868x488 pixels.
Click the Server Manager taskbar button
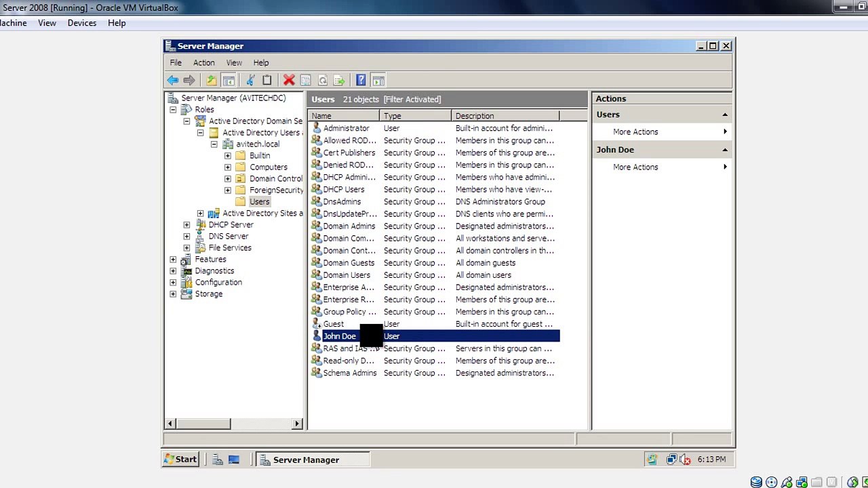click(313, 460)
